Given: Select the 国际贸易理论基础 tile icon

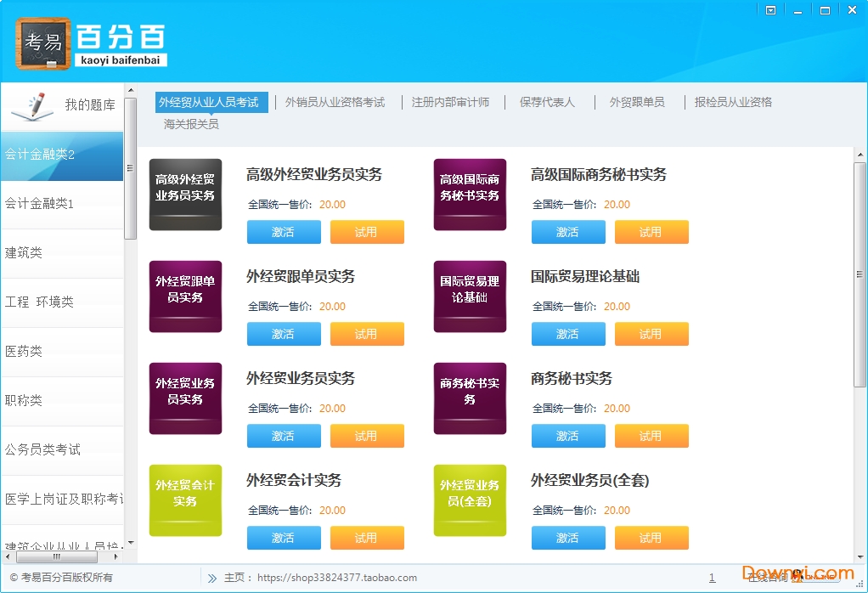Looking at the screenshot, I should click(470, 296).
